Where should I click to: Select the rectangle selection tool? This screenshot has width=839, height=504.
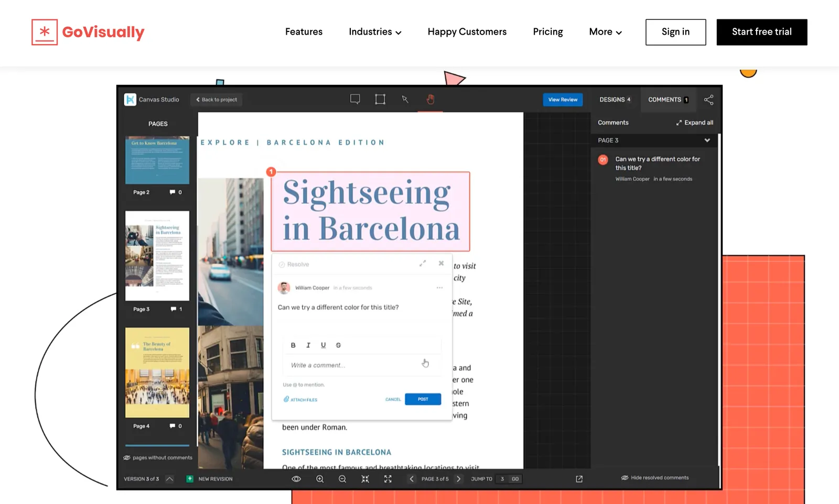[x=380, y=98]
